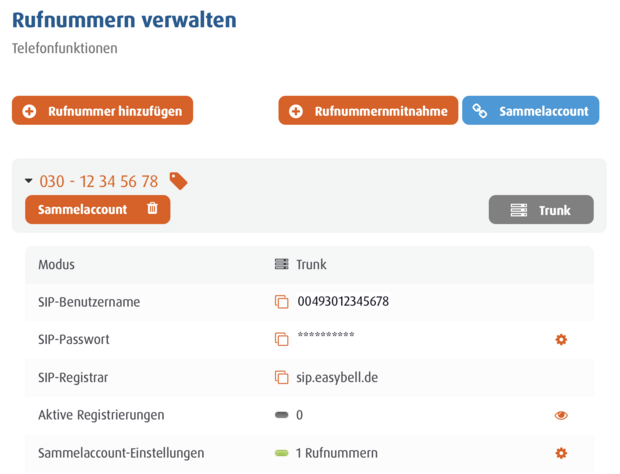Copy the SIP-Passwort value
The image size is (620, 474).
pyautogui.click(x=281, y=340)
